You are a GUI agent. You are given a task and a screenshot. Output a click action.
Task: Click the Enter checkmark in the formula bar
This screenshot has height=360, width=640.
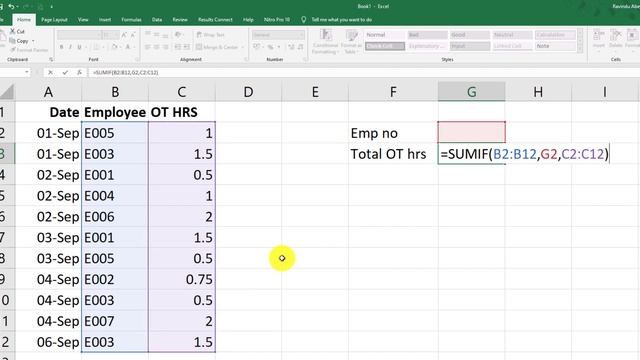coord(65,72)
